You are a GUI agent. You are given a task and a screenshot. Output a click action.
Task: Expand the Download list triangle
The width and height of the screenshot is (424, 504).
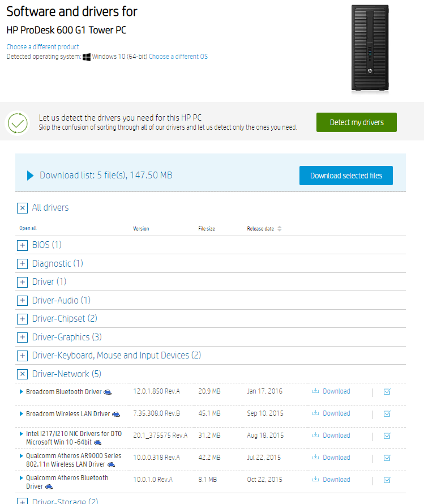coord(30,176)
